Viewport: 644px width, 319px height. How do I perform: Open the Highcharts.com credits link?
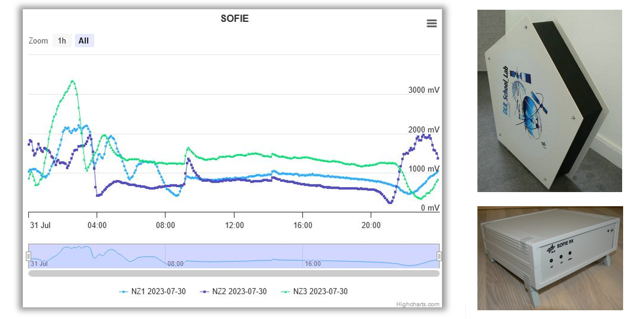(418, 304)
